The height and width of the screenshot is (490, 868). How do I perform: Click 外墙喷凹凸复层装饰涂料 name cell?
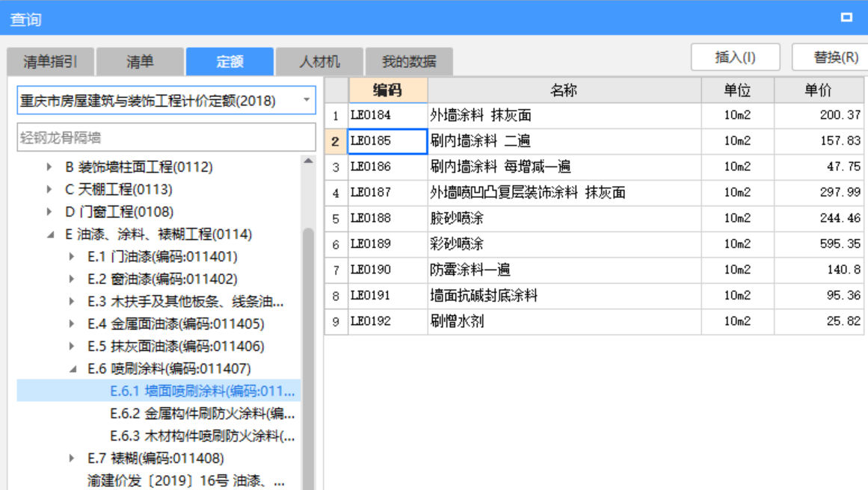[x=564, y=193]
